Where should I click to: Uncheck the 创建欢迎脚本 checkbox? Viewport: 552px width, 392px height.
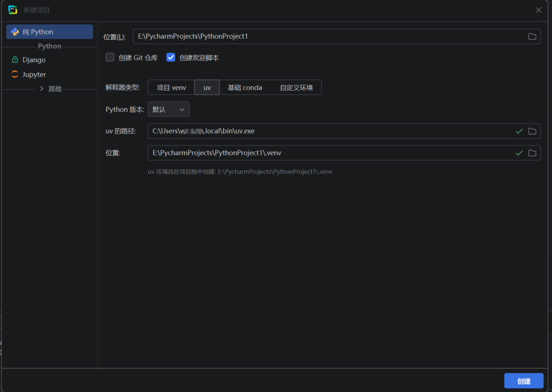171,57
